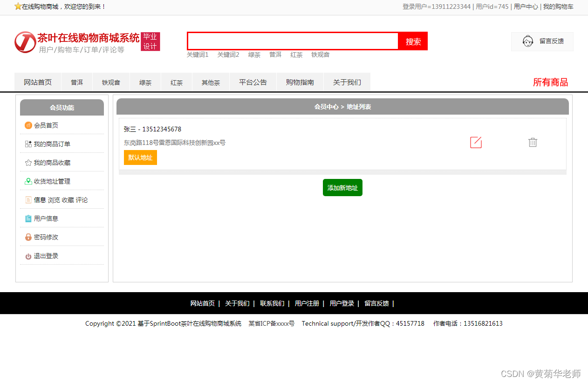Click 铁观音 keyword under search box
This screenshot has height=383, width=588.
click(321, 55)
